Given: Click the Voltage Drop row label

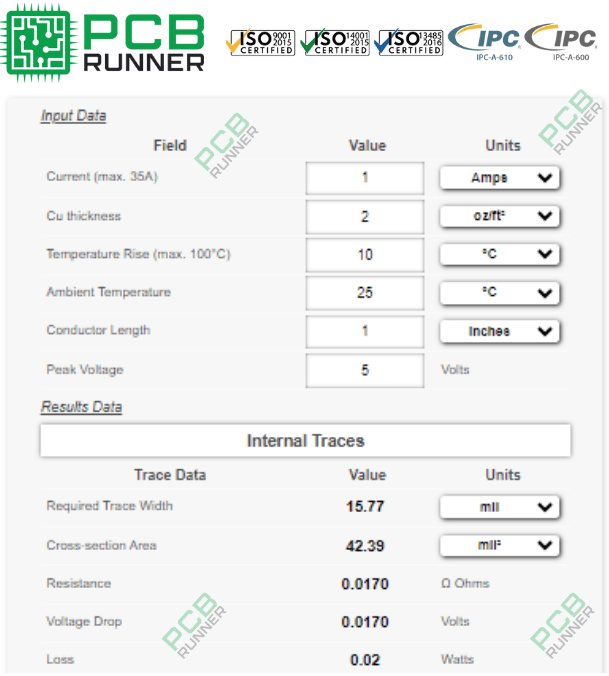Looking at the screenshot, I should pos(84,621).
